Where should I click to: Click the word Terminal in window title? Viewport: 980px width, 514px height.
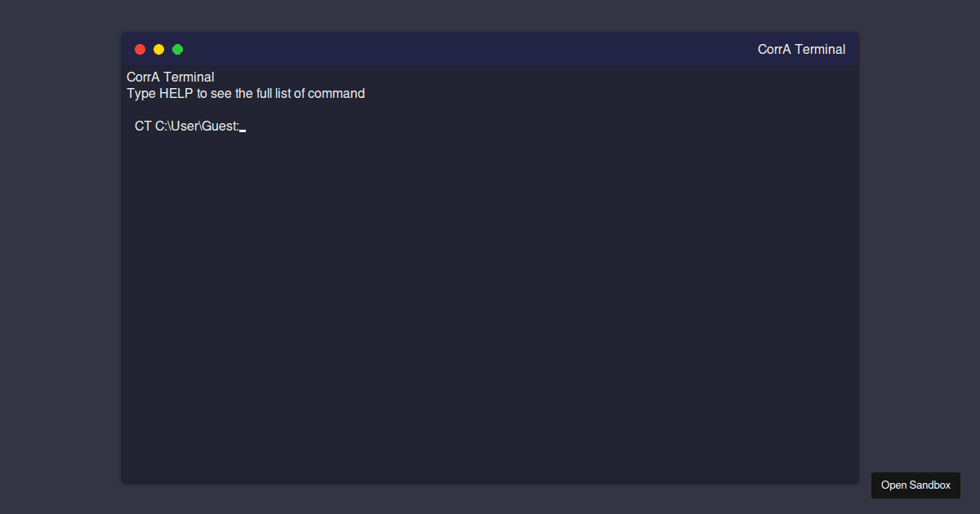(x=820, y=49)
